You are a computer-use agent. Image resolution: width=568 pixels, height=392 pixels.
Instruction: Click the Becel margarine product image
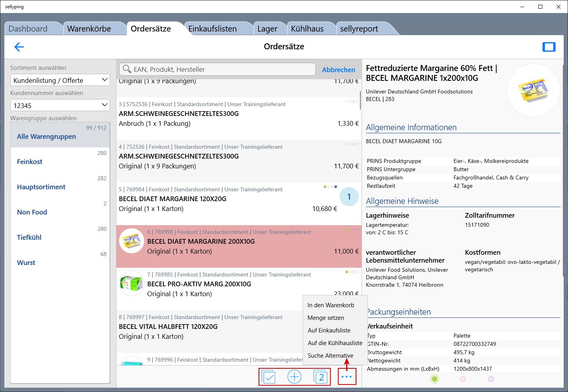pyautogui.click(x=533, y=90)
